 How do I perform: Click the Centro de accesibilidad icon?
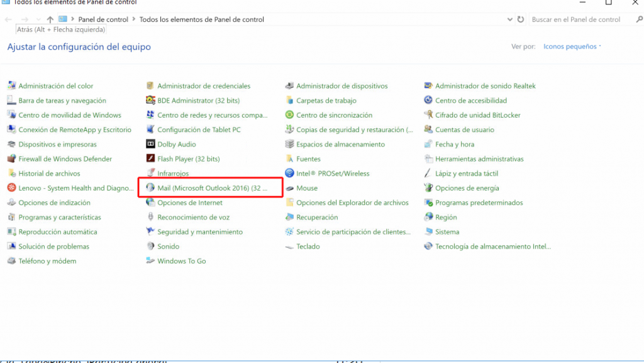pyautogui.click(x=428, y=100)
